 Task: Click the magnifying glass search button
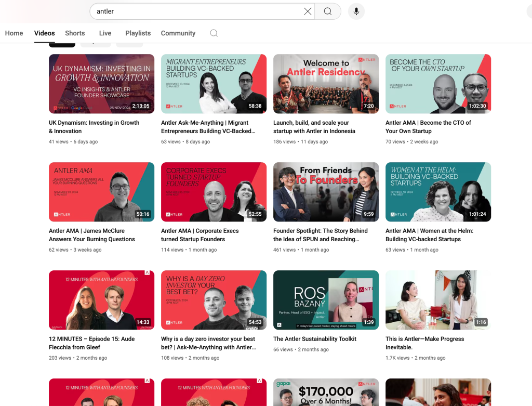point(328,11)
